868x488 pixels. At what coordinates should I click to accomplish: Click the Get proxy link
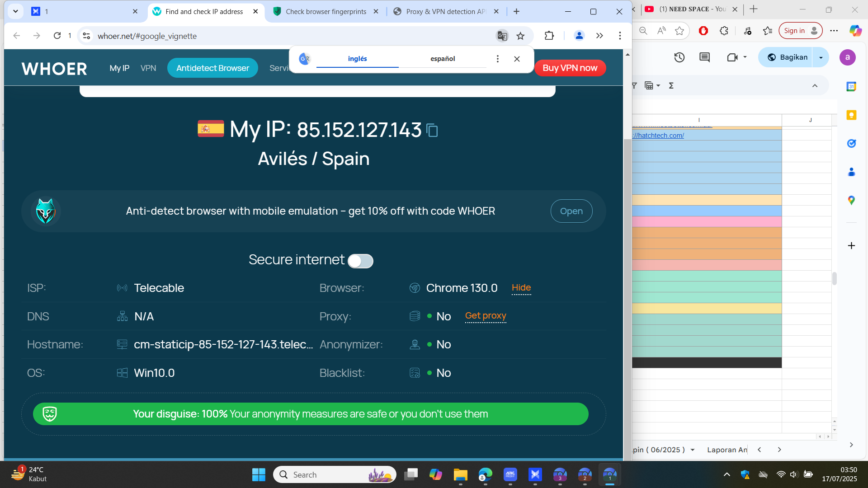(x=486, y=316)
